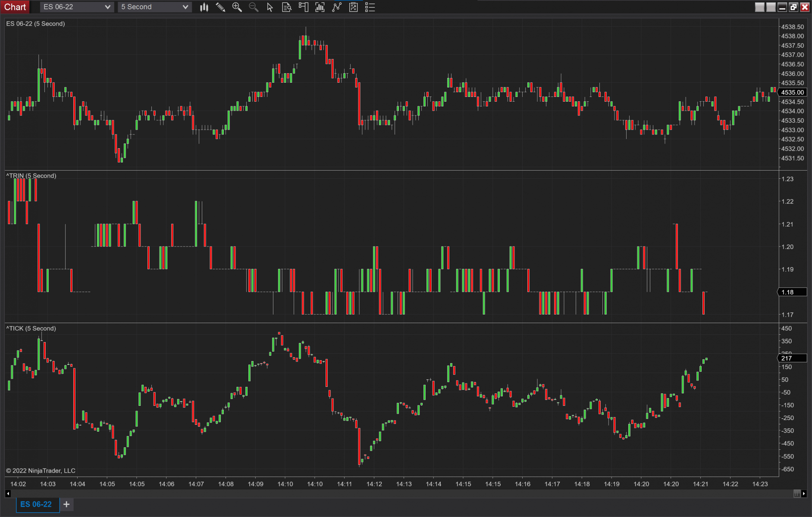This screenshot has width=812, height=517.
Task: Open the ES 06-22 instrument dropdown
Action: pyautogui.click(x=77, y=7)
